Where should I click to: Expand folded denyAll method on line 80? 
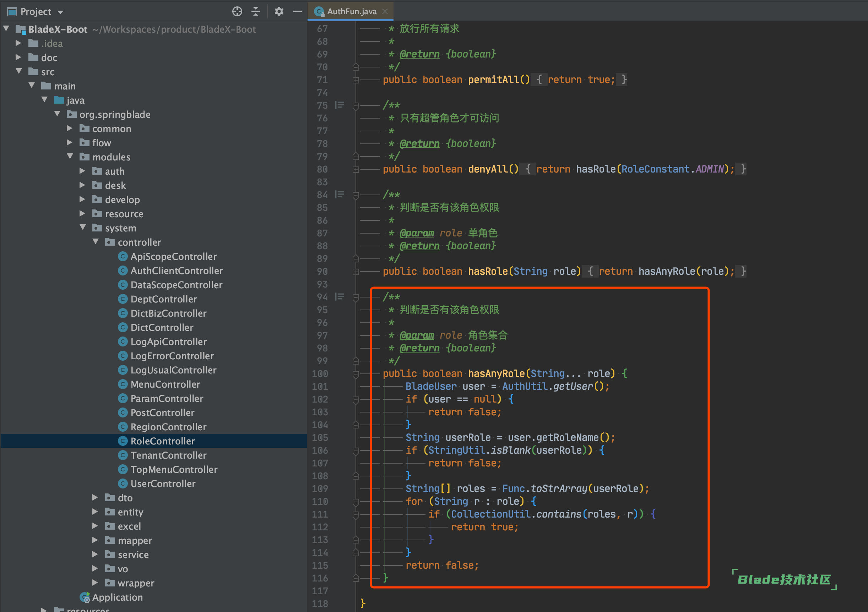pos(356,170)
